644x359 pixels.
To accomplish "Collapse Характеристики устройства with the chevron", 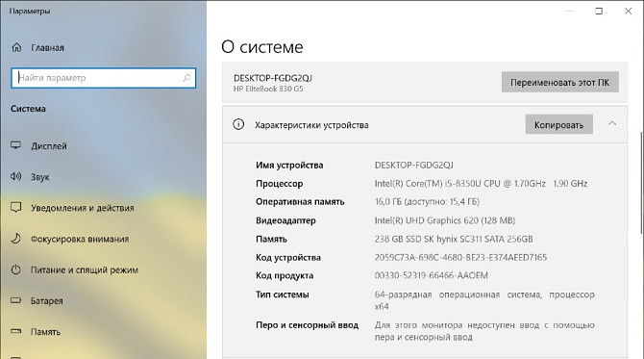I will (612, 124).
